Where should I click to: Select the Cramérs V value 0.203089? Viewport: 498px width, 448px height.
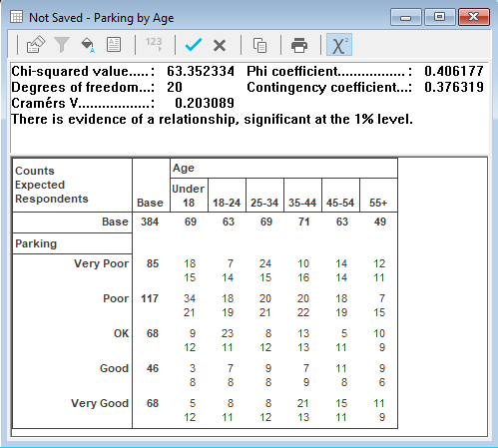click(x=205, y=103)
